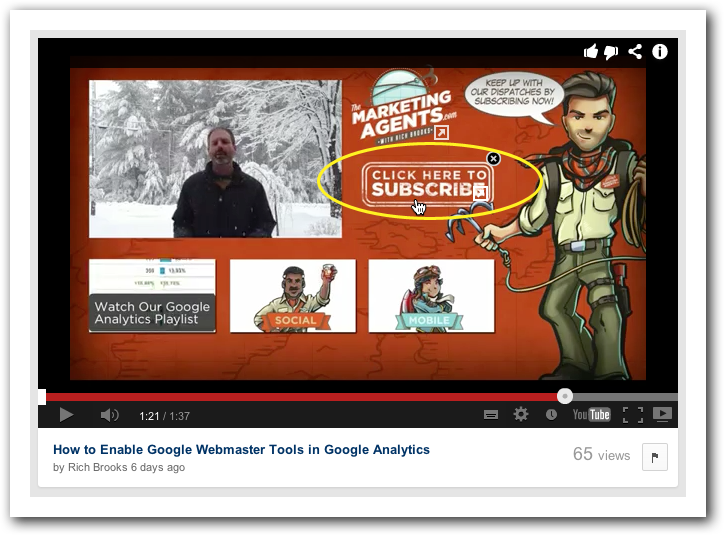Click 'by Rich Brooks 6 days ago' text
Image resolution: width=724 pixels, height=535 pixels.
[x=119, y=467]
